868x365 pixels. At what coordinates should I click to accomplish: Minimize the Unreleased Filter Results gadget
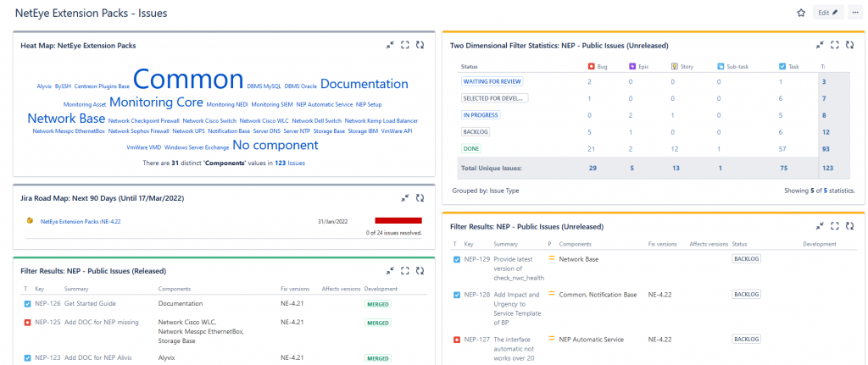(x=820, y=226)
